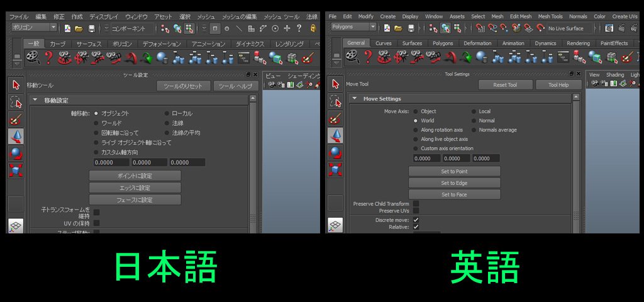Click film reel shelf icon in Japanese window
The height and width of the screenshot is (302, 644).
pyautogui.click(x=32, y=57)
